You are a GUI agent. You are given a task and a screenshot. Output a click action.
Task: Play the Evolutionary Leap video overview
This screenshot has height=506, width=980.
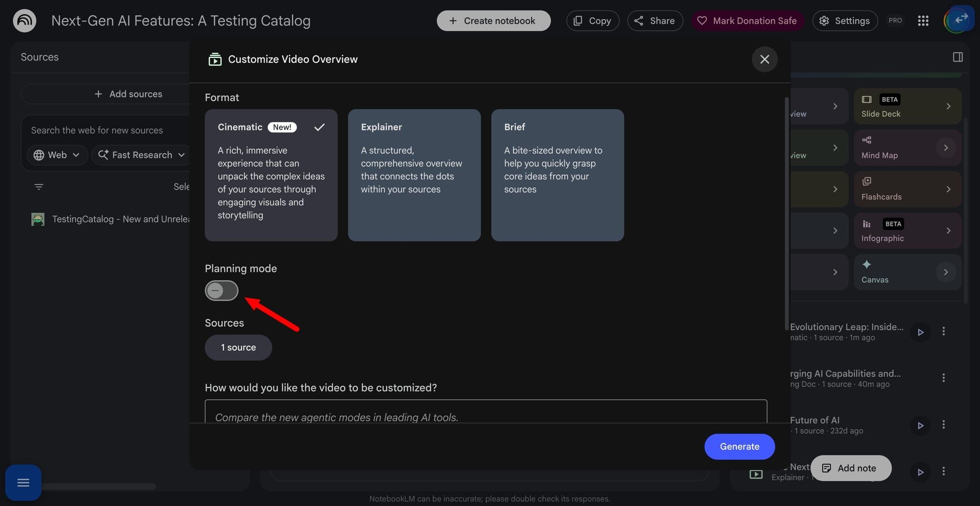[920, 332]
